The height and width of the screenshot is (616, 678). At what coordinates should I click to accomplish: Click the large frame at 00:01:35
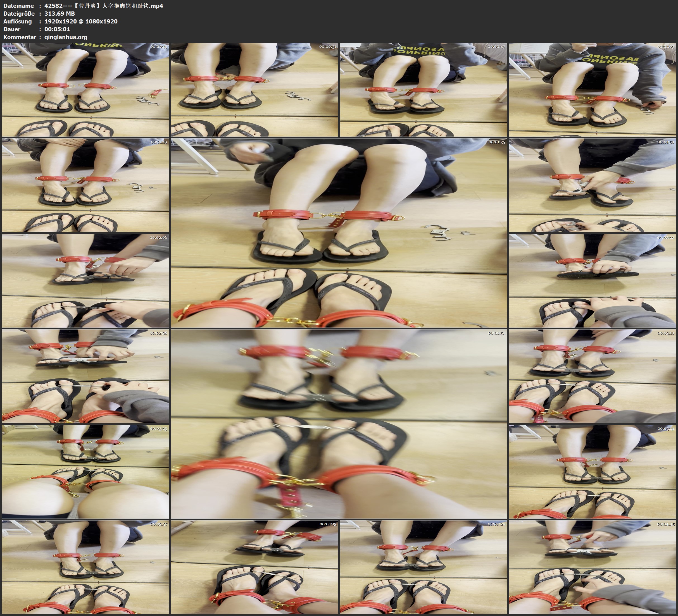pos(339,233)
